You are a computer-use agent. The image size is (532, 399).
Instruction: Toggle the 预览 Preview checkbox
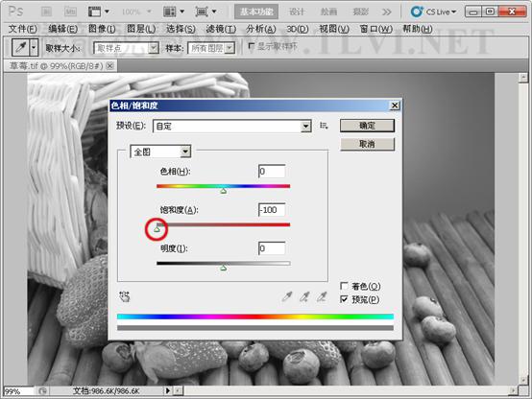point(344,299)
